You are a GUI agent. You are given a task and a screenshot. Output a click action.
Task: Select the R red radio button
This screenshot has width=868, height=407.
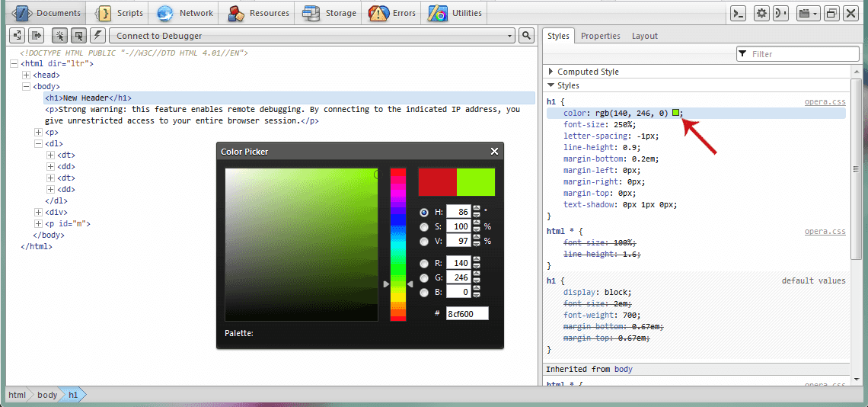(x=424, y=263)
